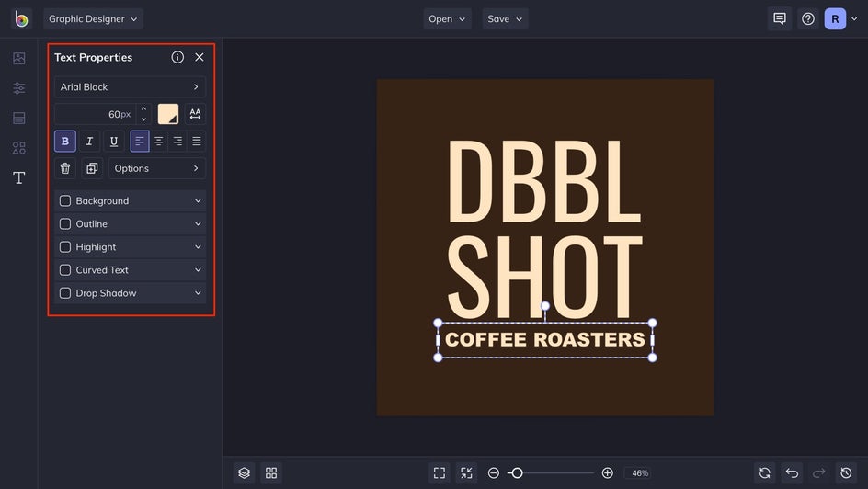This screenshot has width=868, height=489.
Task: Decrease font size with down arrow
Action: [144, 119]
